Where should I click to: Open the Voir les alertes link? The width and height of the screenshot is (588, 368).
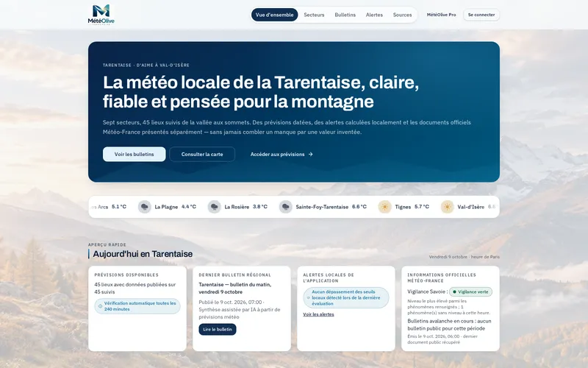click(x=318, y=314)
